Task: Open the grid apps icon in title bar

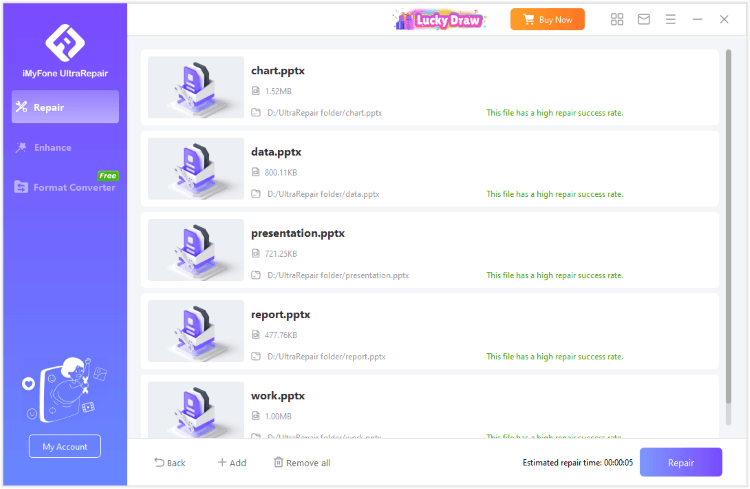Action: tap(617, 20)
